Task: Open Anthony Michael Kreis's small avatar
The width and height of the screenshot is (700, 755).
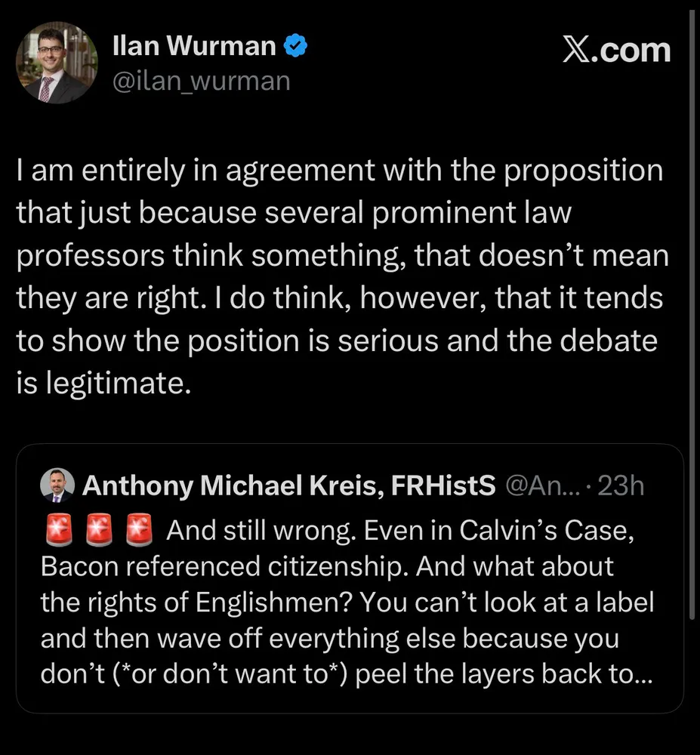Action: pyautogui.click(x=57, y=485)
